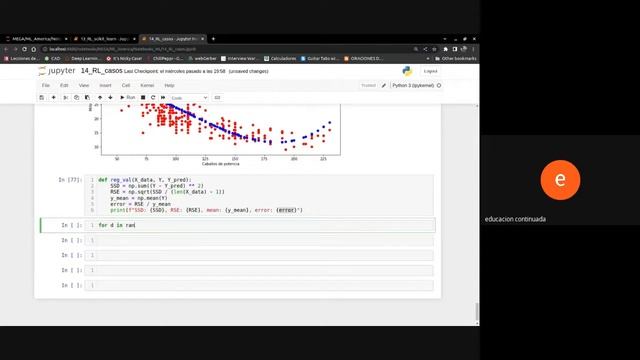Click the last empty code cell
Screen dimensions: 640x360
pos(260,285)
